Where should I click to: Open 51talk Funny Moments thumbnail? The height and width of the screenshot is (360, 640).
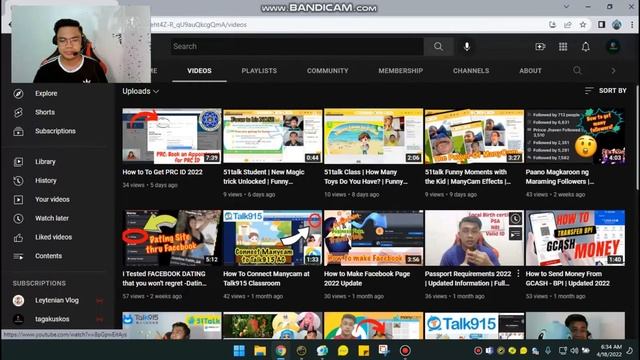(474, 136)
